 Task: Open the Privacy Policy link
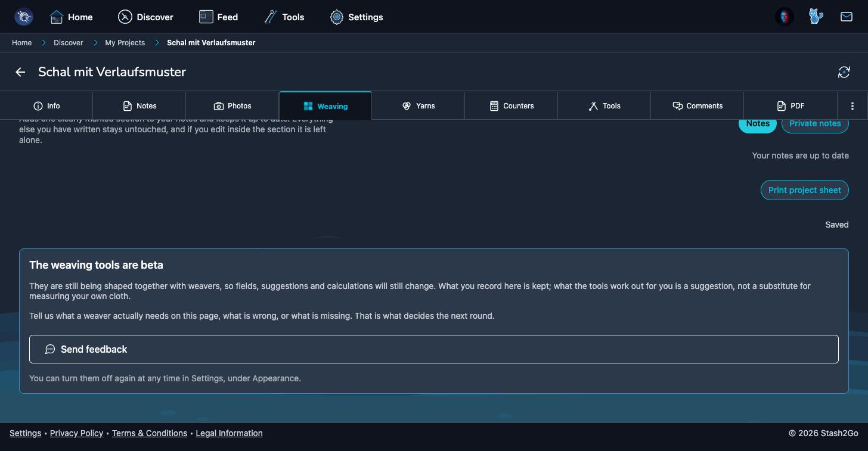coord(76,433)
